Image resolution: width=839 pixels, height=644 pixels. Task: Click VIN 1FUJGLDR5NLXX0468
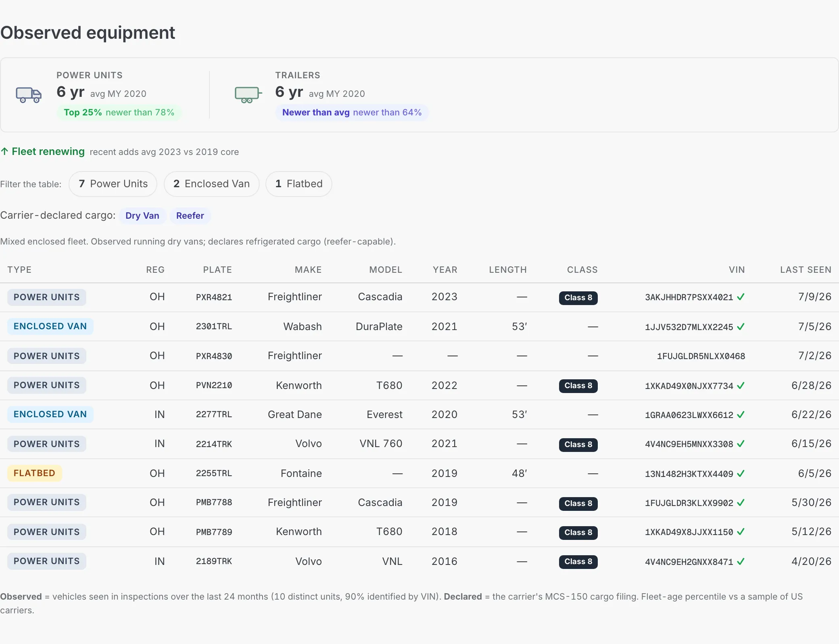pyautogui.click(x=701, y=356)
